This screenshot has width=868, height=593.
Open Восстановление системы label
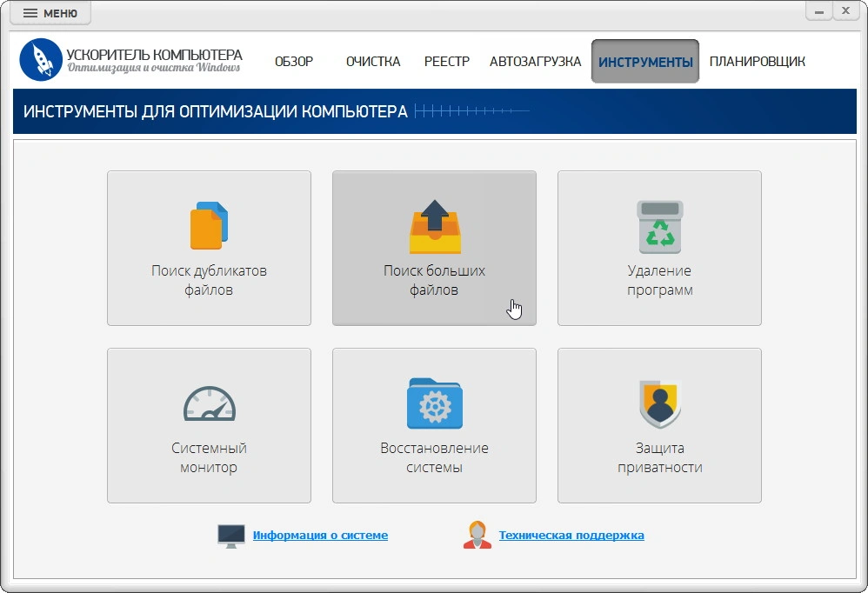434,457
